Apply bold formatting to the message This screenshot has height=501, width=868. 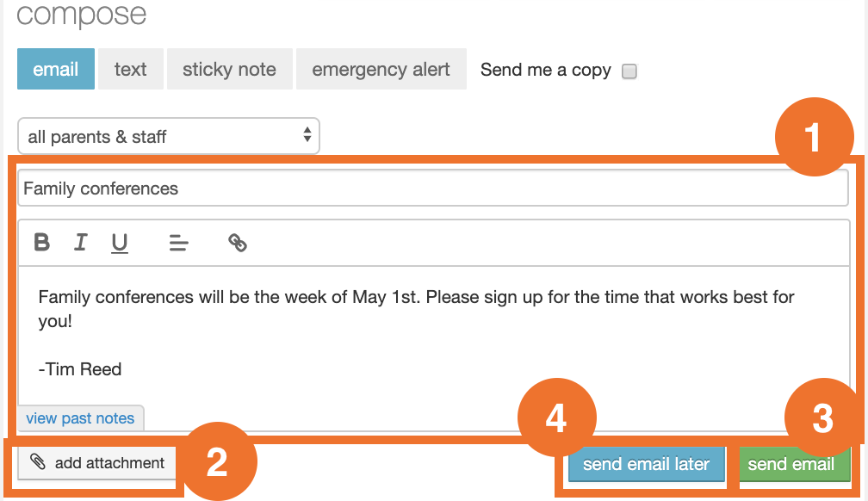[x=40, y=242]
